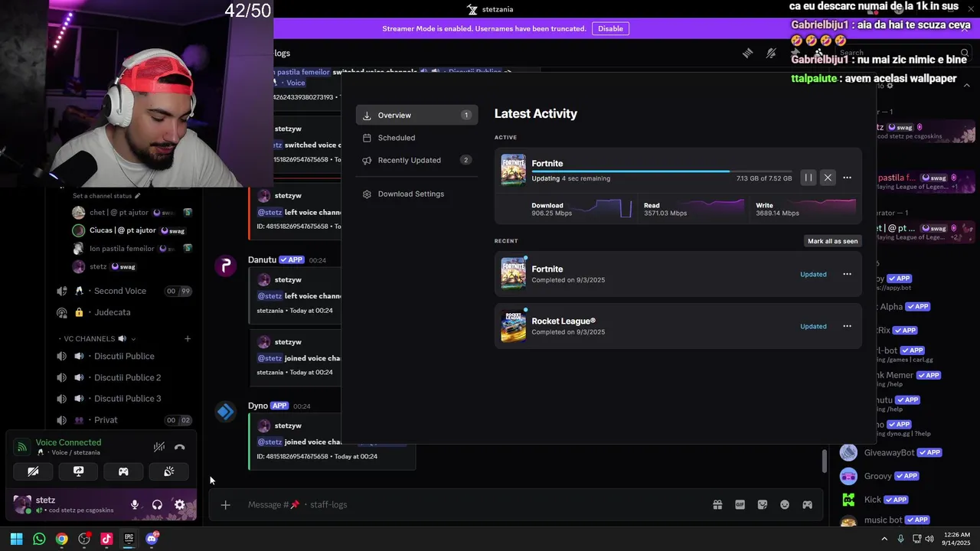The width and height of the screenshot is (980, 551).
Task: Click Set a channel status
Action: (x=106, y=196)
